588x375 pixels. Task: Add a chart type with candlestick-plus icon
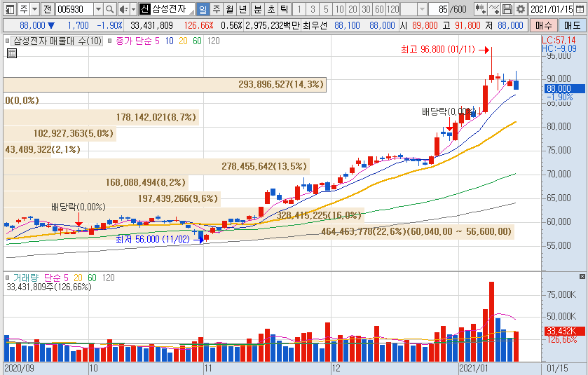[480, 9]
